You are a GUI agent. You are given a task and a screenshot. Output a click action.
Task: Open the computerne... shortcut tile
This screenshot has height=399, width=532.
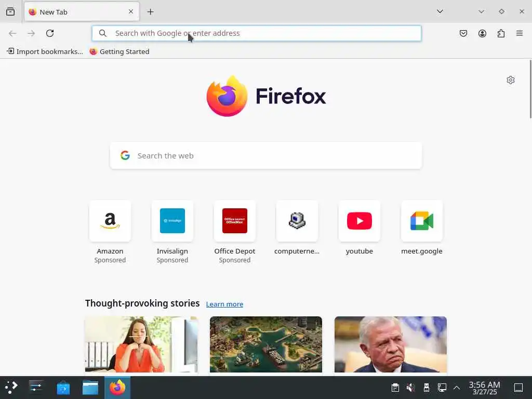[297, 228]
